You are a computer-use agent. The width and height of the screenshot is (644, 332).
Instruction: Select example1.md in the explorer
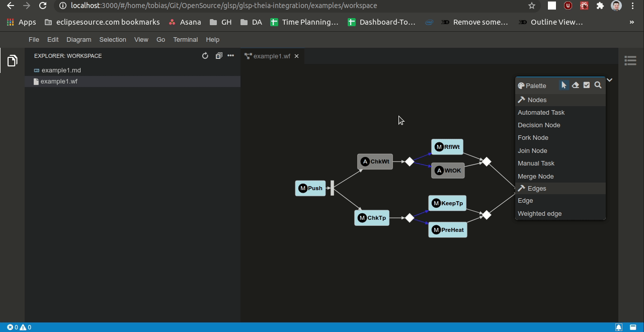point(61,70)
